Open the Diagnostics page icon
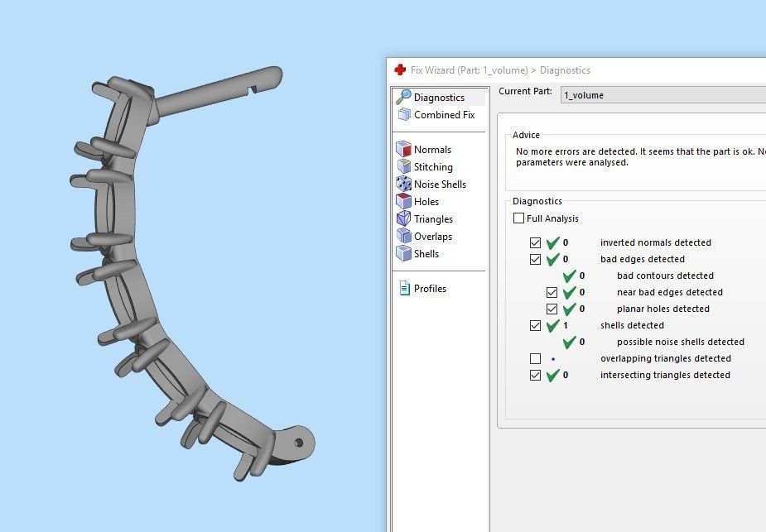Screen dimensions: 766x532 click(403, 97)
